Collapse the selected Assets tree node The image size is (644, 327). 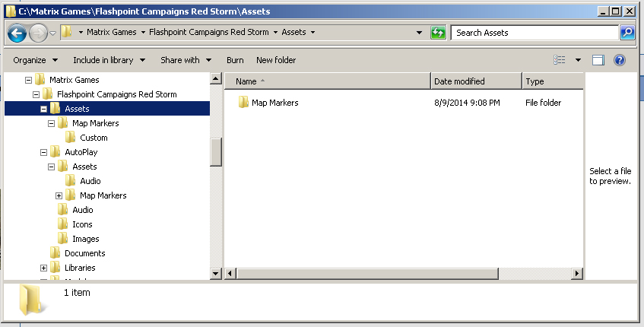point(43,109)
